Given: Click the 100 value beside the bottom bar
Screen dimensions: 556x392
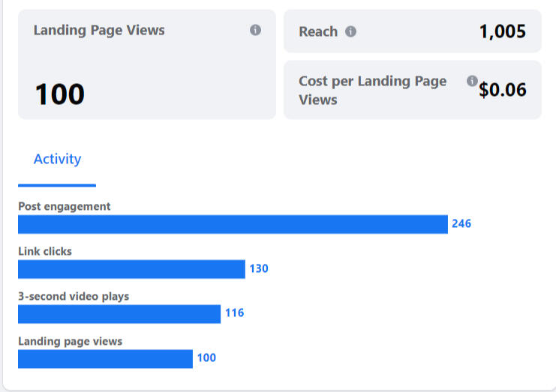Looking at the screenshot, I should (x=206, y=358).
